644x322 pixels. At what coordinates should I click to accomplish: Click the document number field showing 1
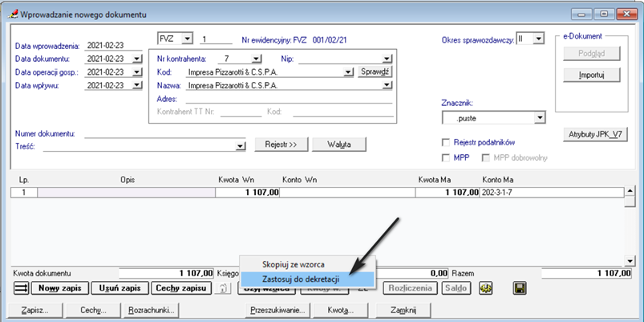tap(216, 39)
